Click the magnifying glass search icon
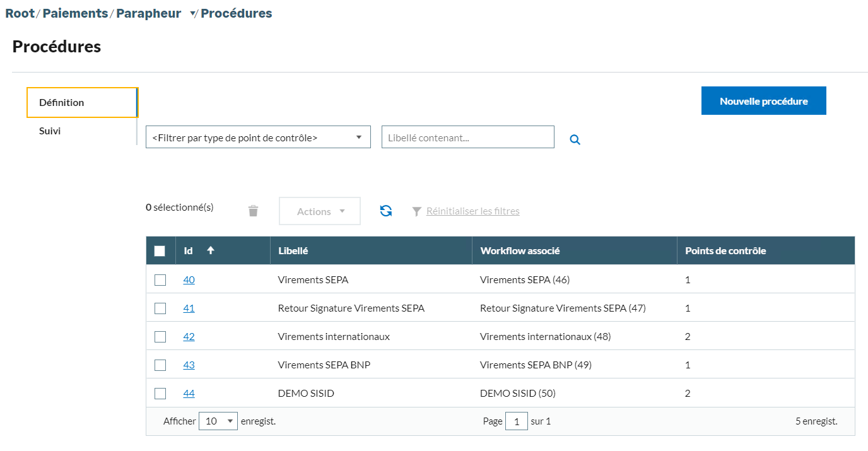The width and height of the screenshot is (868, 451). (575, 139)
